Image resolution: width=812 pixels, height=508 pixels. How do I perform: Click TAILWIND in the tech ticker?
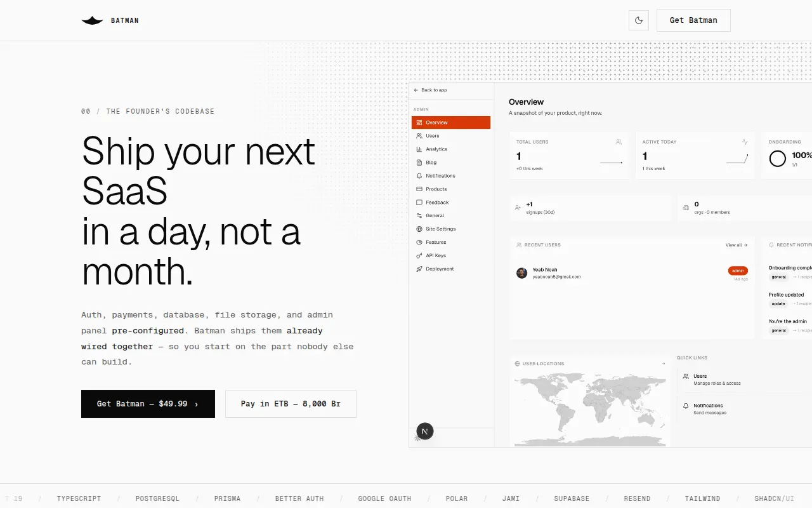pyautogui.click(x=702, y=499)
